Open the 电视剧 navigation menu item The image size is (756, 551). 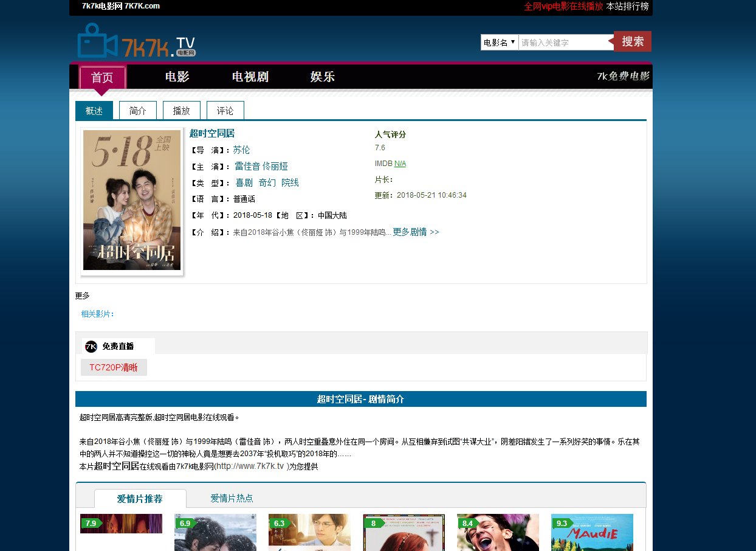tap(250, 77)
